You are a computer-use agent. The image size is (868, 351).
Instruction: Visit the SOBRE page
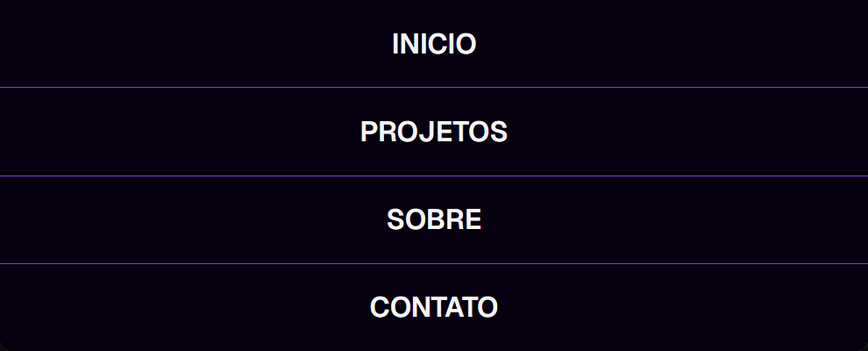click(434, 219)
